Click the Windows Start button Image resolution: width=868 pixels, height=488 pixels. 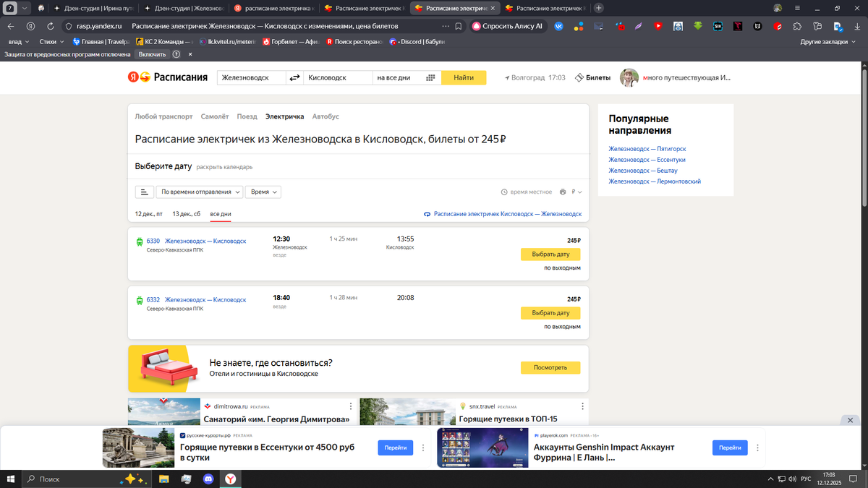click(11, 479)
